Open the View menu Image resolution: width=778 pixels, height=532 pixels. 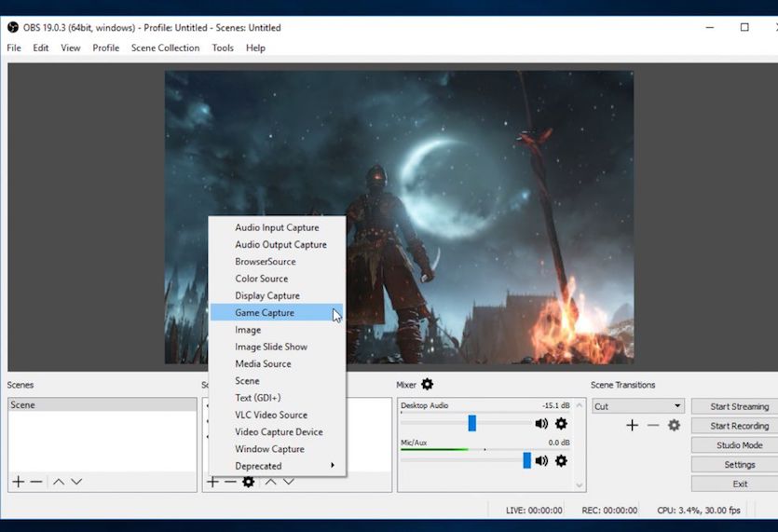click(71, 48)
